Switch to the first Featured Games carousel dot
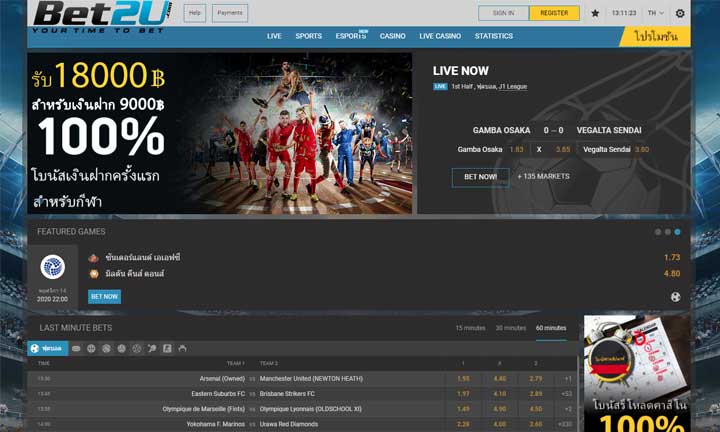720x432 pixels. [658, 232]
